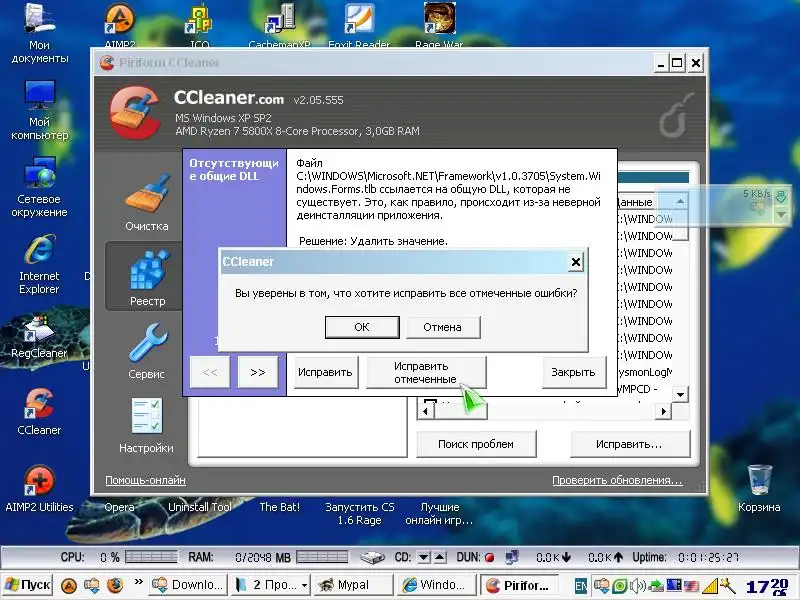Switch to Windo… taskbar window
Screen dimensions: 800x600
[436, 585]
